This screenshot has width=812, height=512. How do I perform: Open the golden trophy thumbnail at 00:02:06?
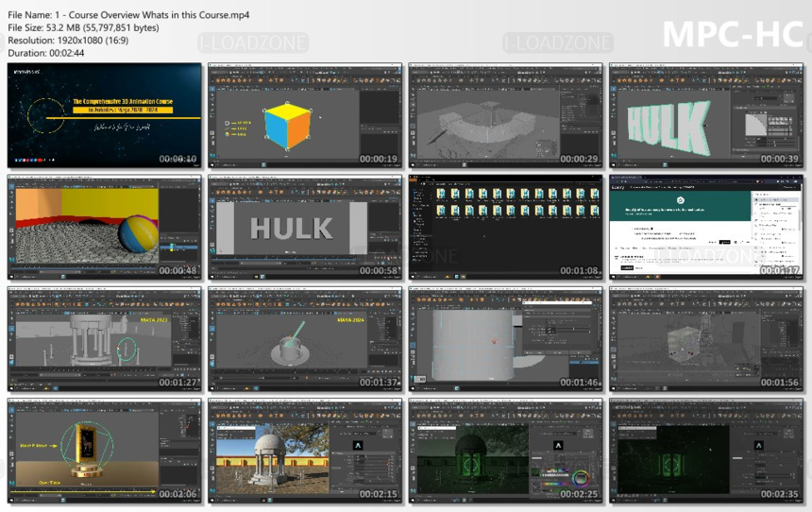[104, 452]
